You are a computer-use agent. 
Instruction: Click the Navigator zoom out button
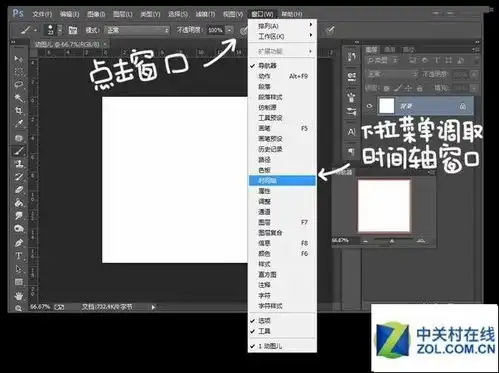pyautogui.click(x=366, y=241)
